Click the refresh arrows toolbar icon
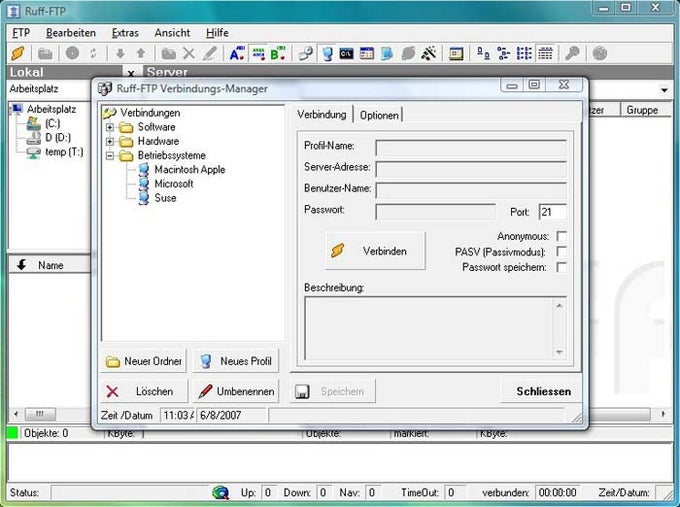The width and height of the screenshot is (680, 507). coord(93,53)
